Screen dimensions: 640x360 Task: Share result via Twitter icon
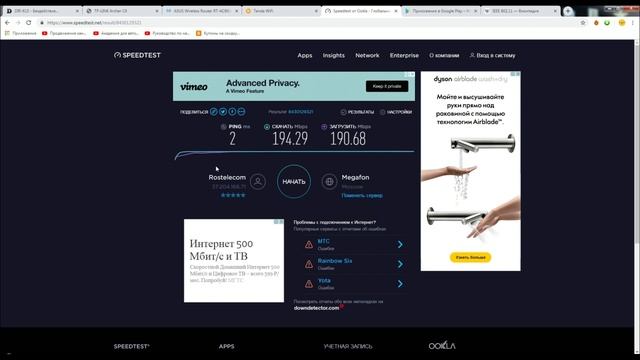point(223,111)
